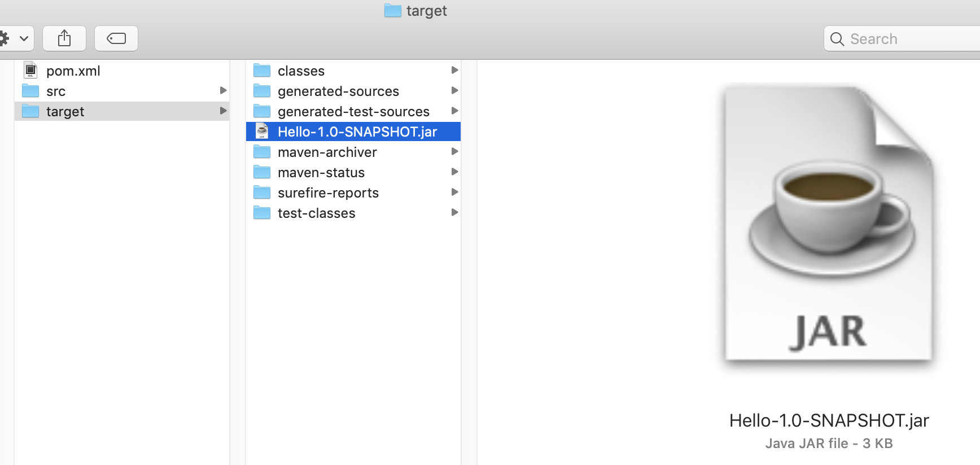Select the generated-test-sources folder
The width and height of the screenshot is (980, 465).
[x=353, y=111]
